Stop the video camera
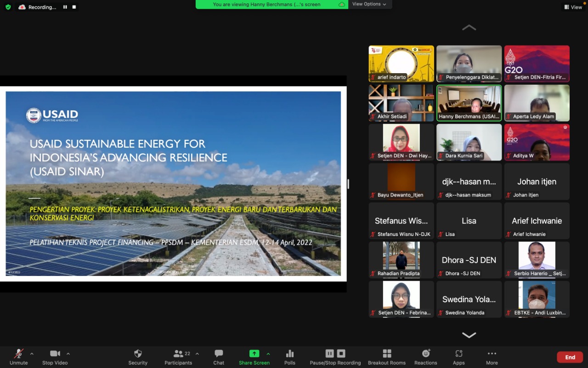588x368 pixels. pyautogui.click(x=55, y=356)
